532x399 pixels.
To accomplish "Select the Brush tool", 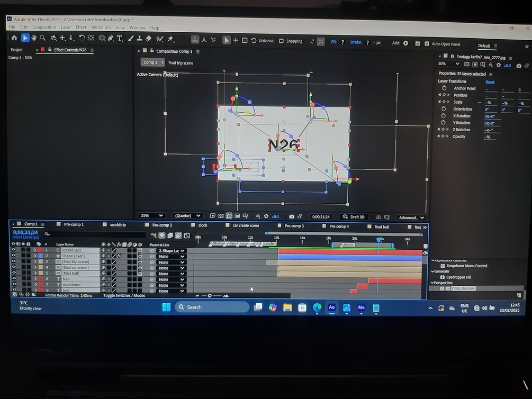I will [x=131, y=39].
